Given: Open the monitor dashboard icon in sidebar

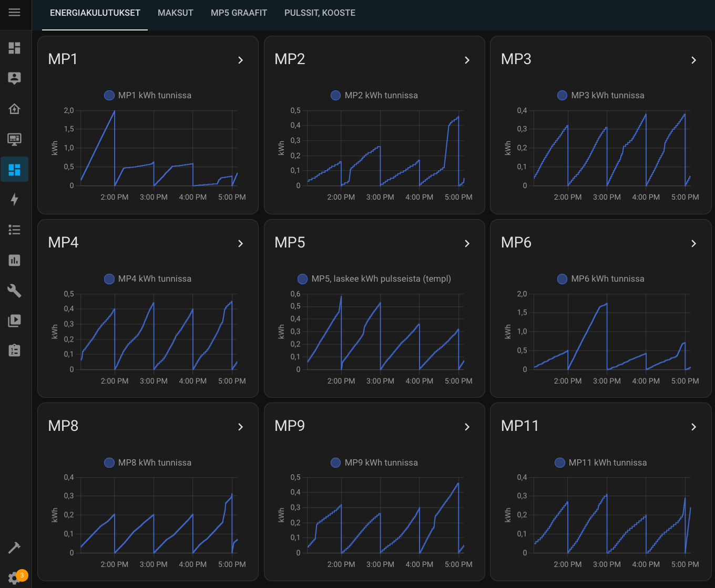Looking at the screenshot, I should click(15, 139).
